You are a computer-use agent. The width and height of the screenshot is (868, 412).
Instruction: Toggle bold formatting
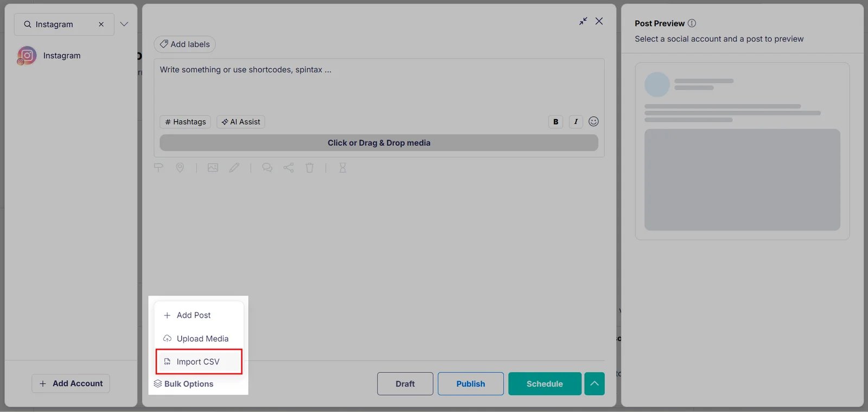coord(556,122)
